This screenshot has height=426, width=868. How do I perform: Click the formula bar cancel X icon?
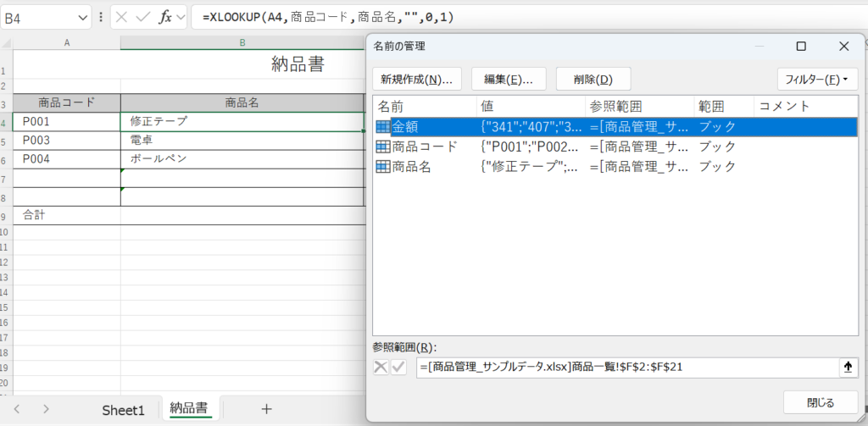[122, 17]
